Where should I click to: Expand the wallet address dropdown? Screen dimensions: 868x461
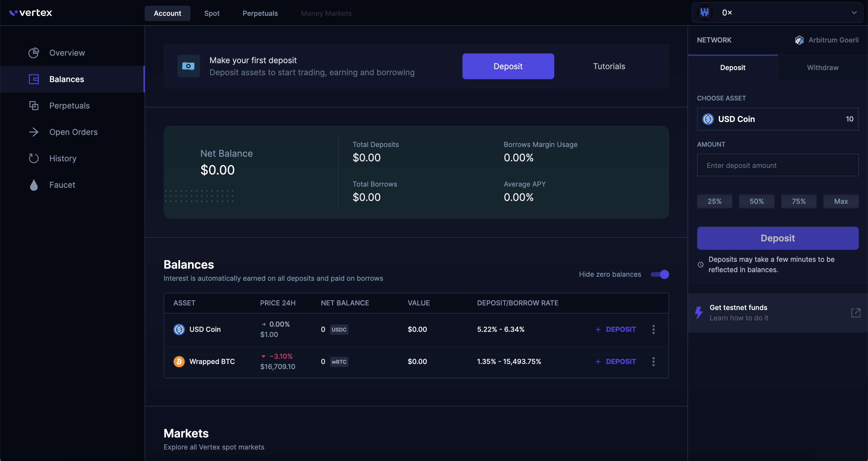click(854, 13)
